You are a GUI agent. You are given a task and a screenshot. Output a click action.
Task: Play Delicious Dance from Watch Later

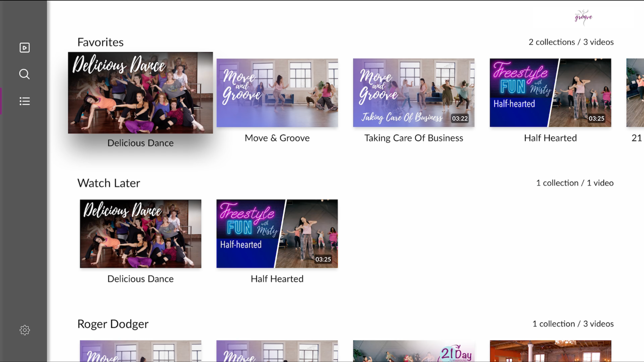140,233
